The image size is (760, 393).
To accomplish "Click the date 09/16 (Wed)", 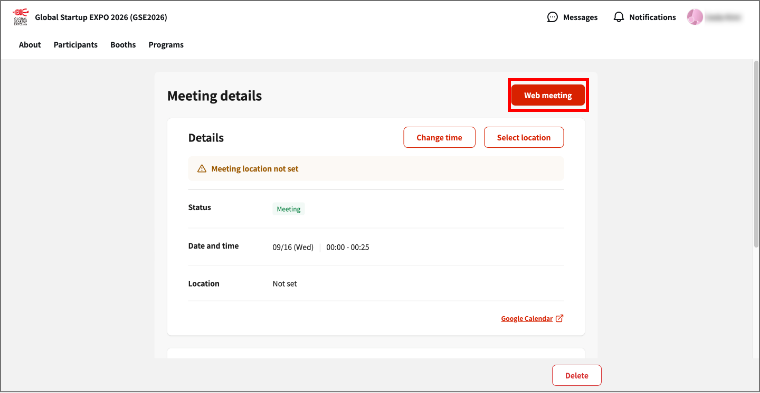I will point(293,247).
